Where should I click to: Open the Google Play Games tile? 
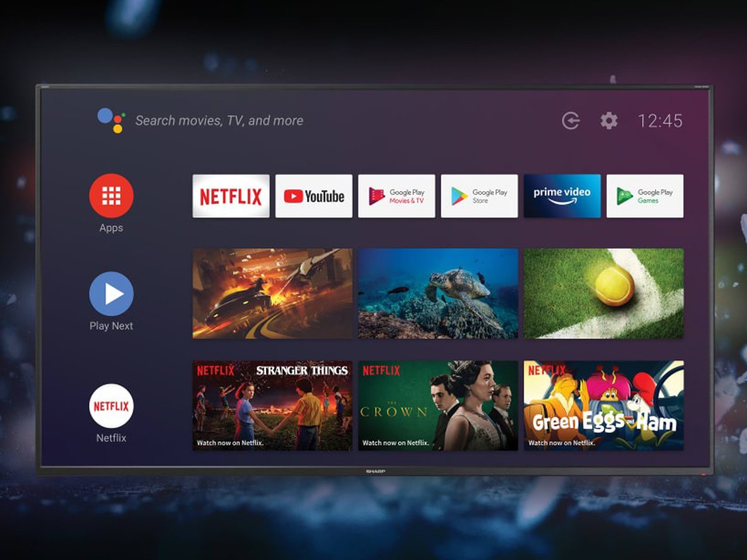645,196
